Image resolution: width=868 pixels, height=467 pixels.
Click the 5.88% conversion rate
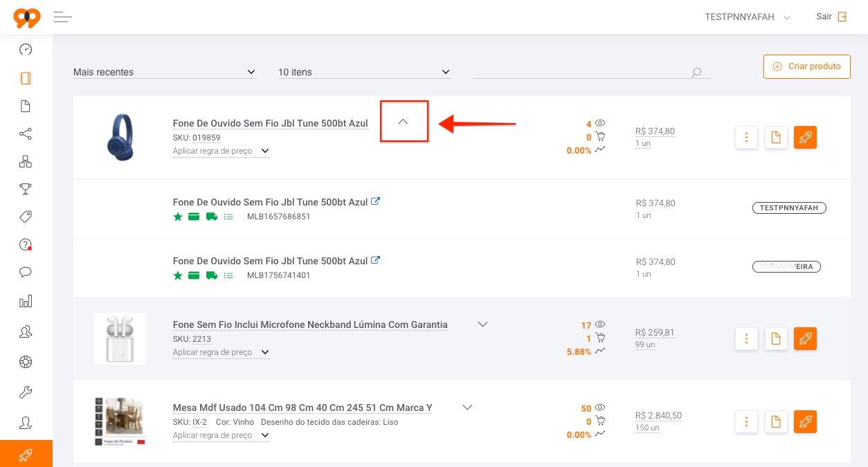tap(579, 351)
